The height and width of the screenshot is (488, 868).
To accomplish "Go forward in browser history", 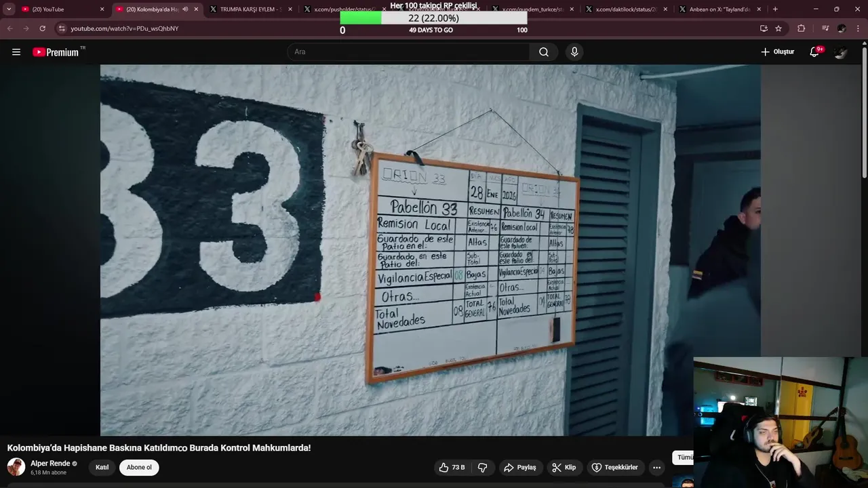I will tap(26, 28).
